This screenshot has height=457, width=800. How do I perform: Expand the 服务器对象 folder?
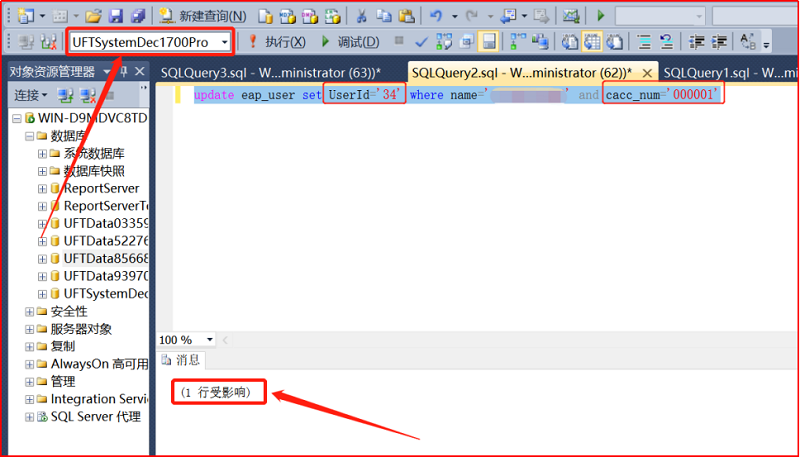click(30, 329)
